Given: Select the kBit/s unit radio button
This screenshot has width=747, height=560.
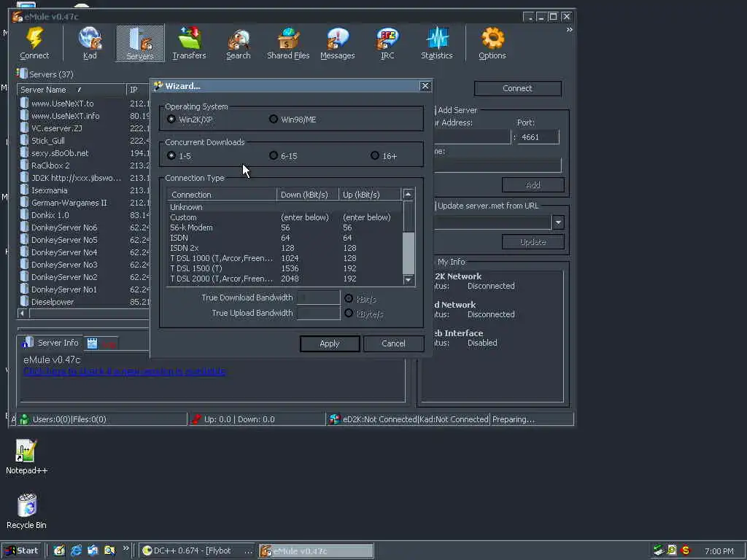Looking at the screenshot, I should coord(349,298).
